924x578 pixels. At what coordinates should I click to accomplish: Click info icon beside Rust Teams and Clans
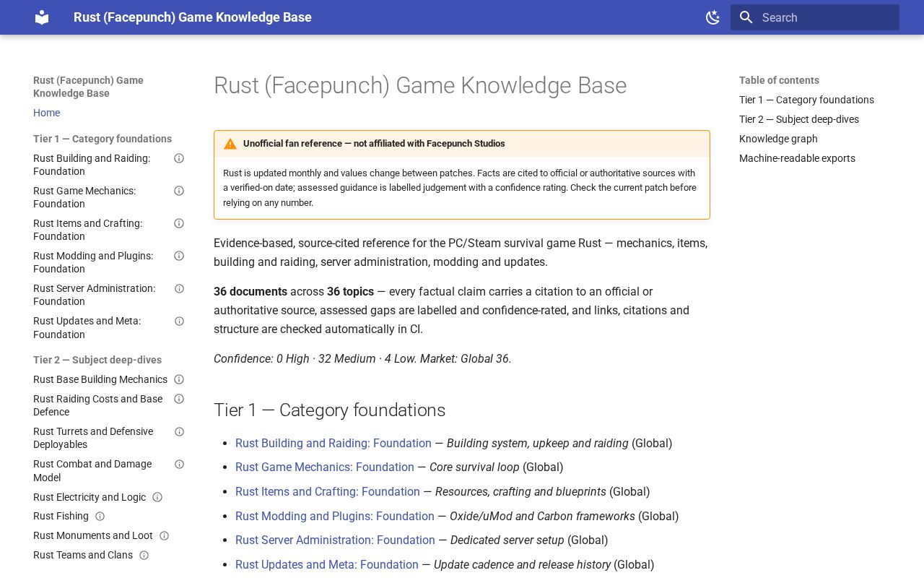[x=144, y=555]
